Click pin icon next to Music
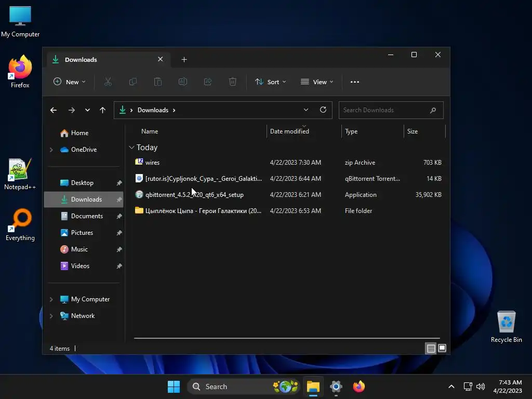This screenshot has width=532, height=399. pos(119,249)
